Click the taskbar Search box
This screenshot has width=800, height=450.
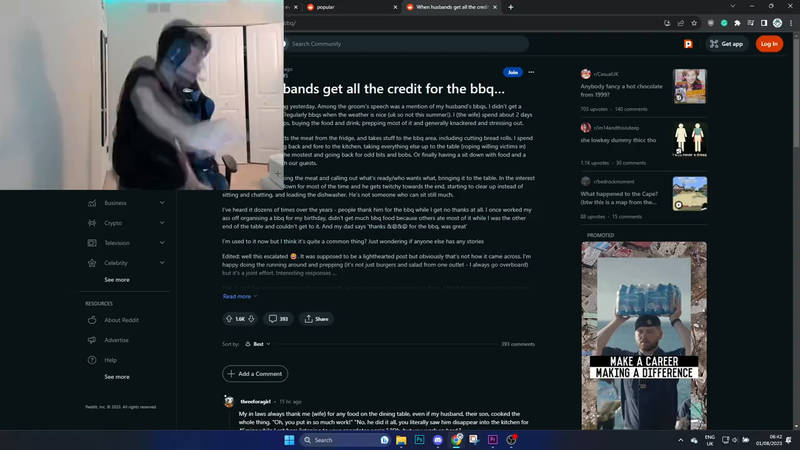[344, 440]
